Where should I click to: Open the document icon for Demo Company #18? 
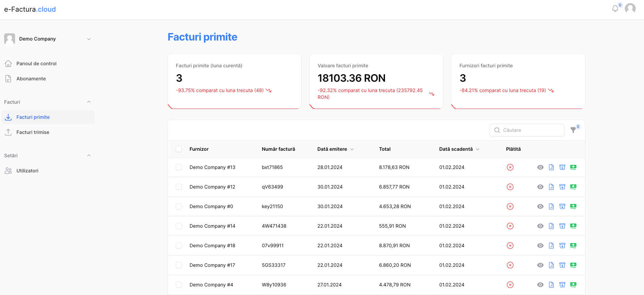[551, 246]
